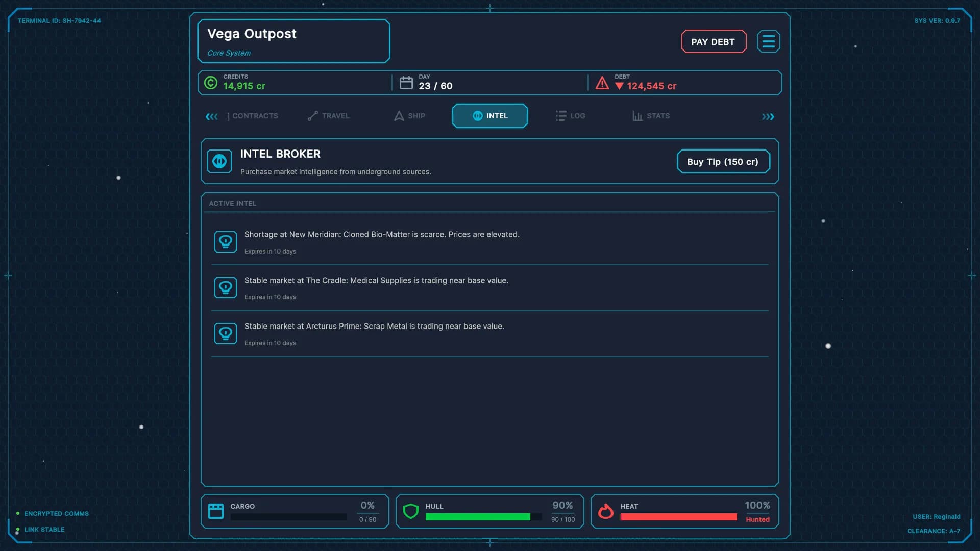Click the red debt warning triangle icon
The width and height of the screenshot is (980, 551).
click(x=602, y=83)
